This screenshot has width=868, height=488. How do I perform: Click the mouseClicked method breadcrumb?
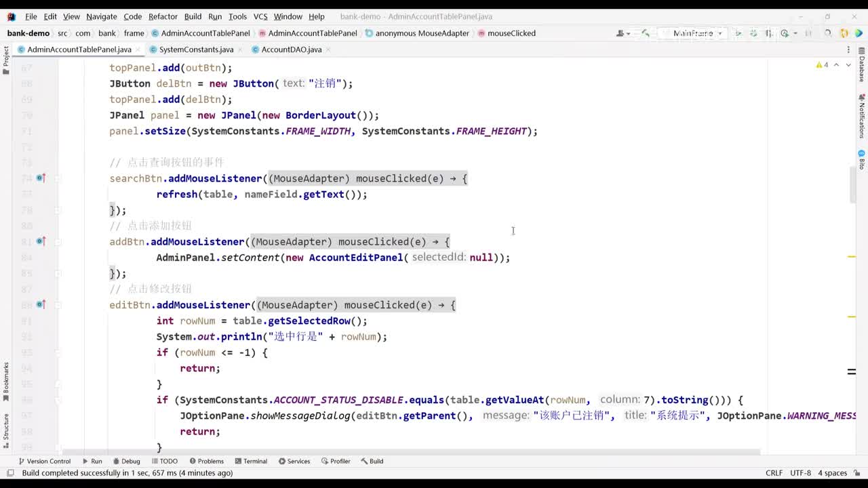(507, 33)
